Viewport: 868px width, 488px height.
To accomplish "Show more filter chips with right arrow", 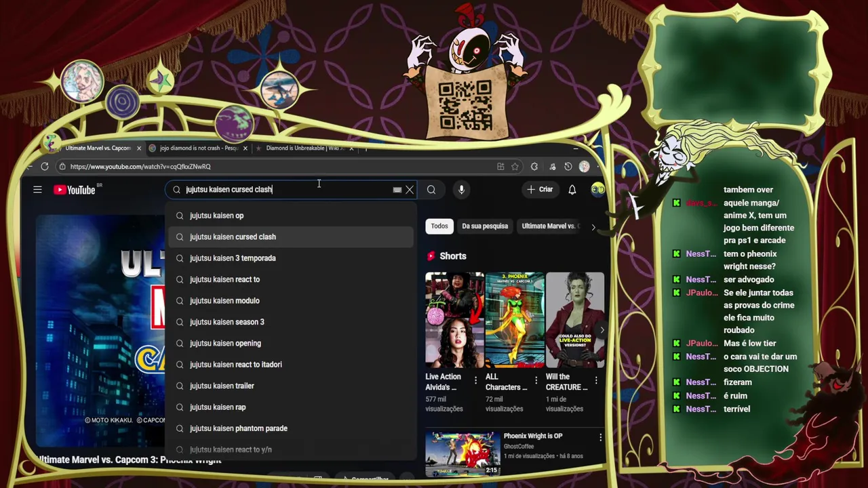I will coord(593,227).
